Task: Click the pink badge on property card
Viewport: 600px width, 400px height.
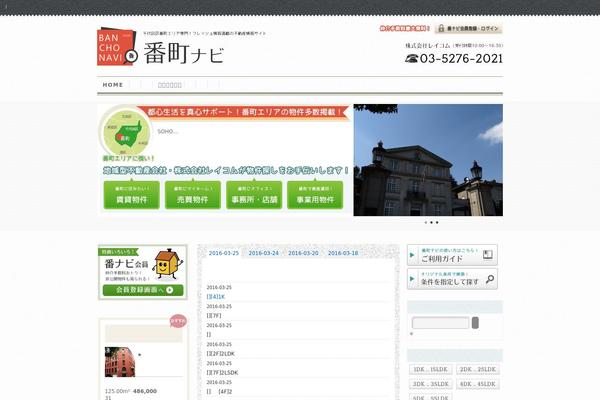Action: click(x=178, y=321)
